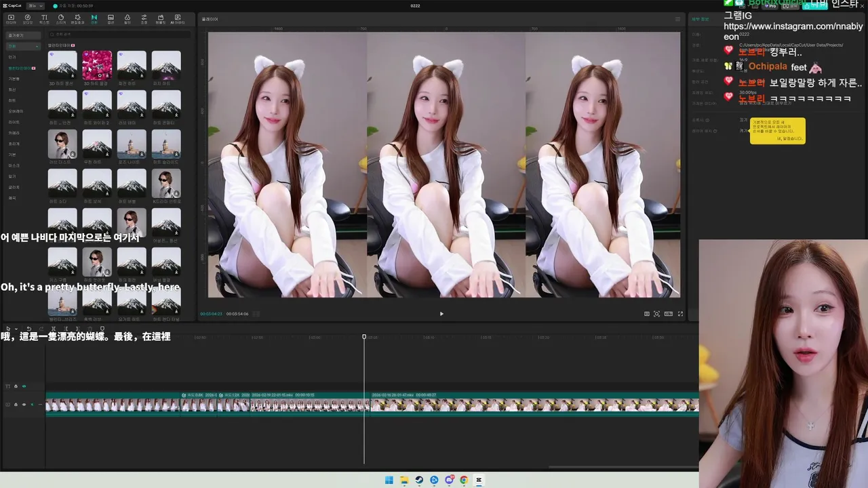
Task: Redo the last edit
Action: (x=41, y=329)
